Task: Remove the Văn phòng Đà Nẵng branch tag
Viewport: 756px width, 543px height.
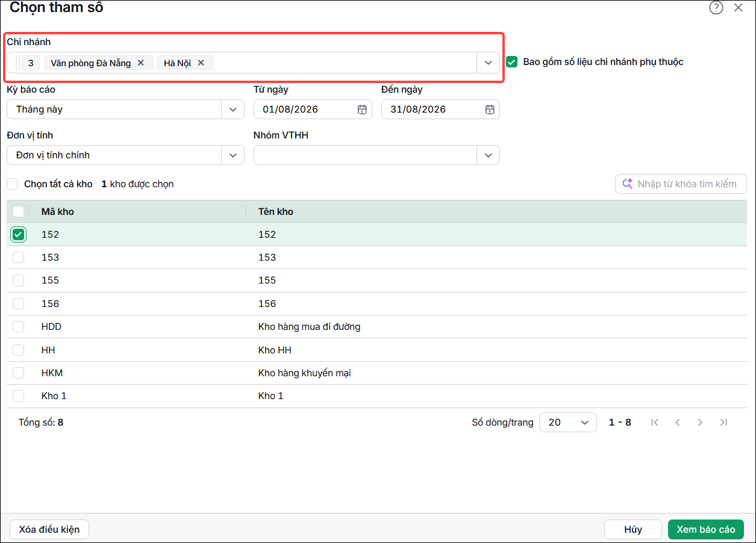Action: pyautogui.click(x=140, y=63)
